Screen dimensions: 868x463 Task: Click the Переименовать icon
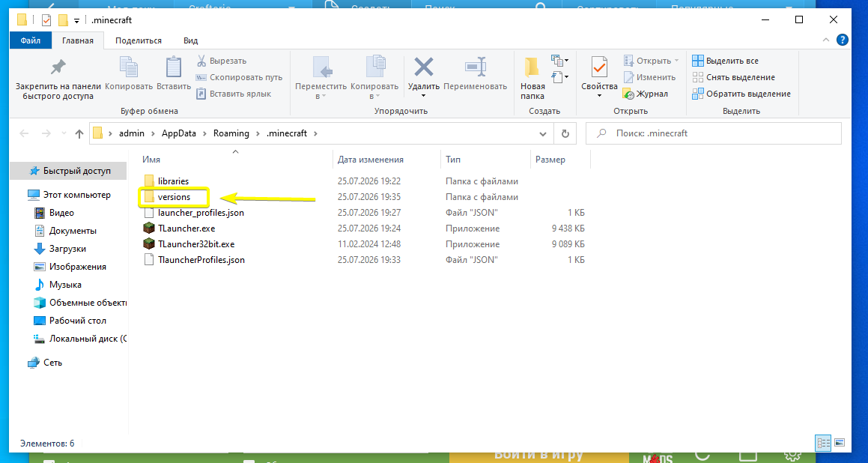(475, 67)
